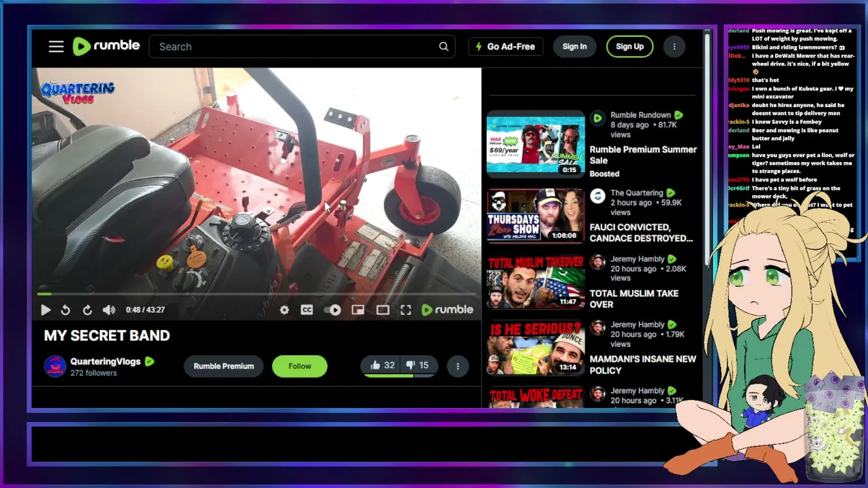
Task: Click The Quartering channel name
Action: tap(637, 192)
